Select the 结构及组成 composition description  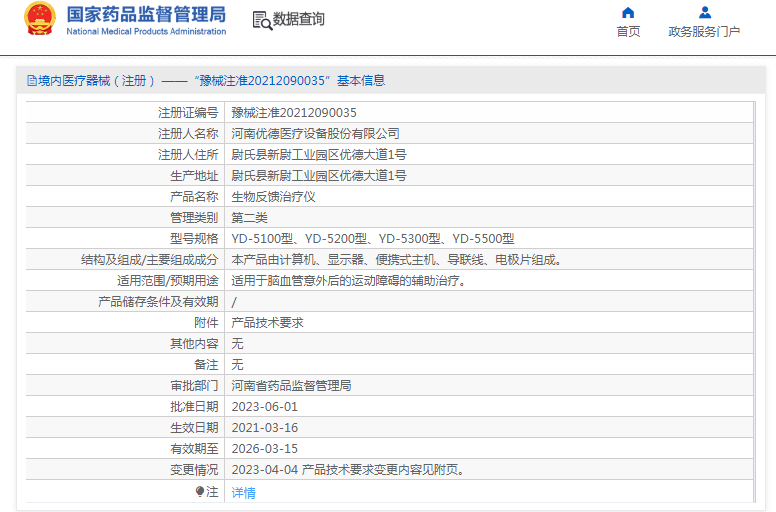(396, 260)
